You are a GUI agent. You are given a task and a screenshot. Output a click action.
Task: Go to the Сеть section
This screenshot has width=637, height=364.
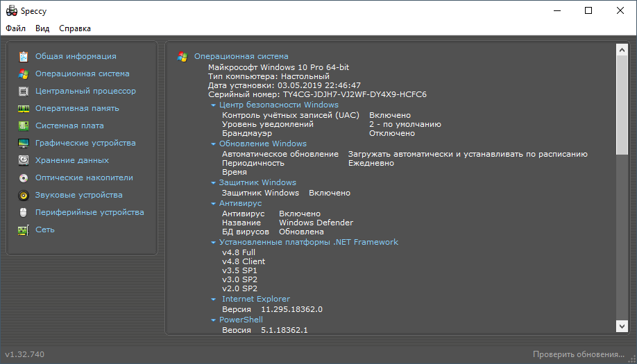(44, 229)
